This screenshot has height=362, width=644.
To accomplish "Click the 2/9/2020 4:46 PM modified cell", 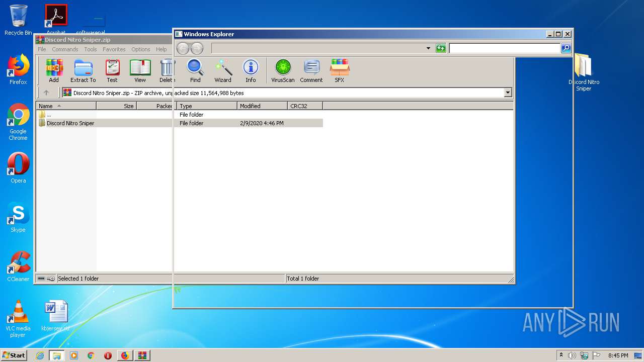I will tap(262, 123).
